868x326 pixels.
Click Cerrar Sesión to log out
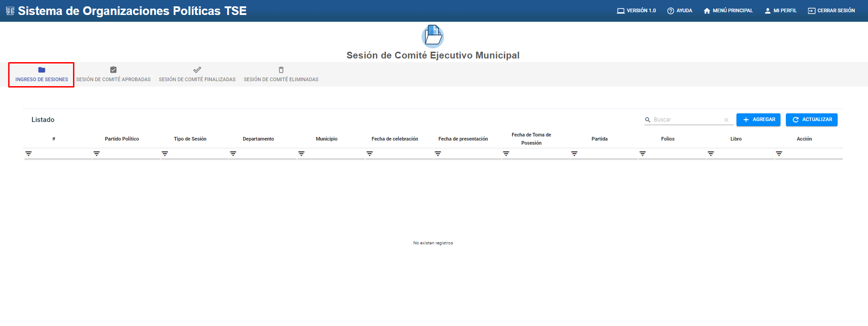pos(831,10)
